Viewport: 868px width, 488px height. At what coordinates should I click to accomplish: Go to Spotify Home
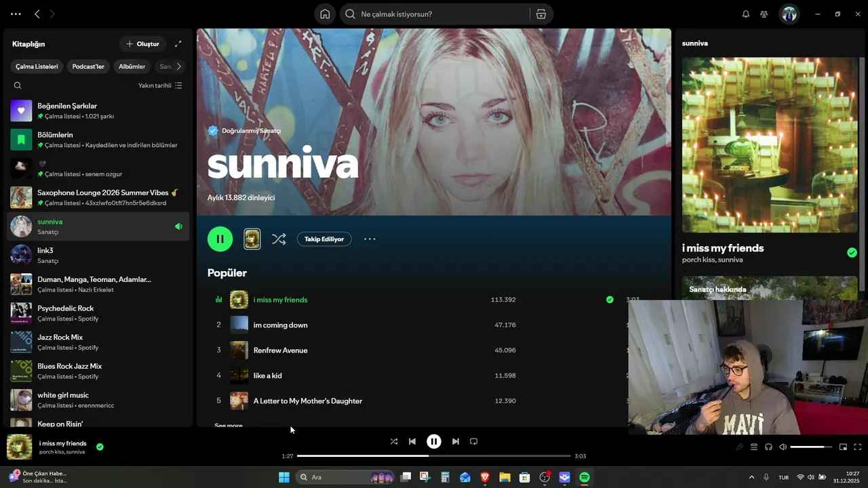tap(325, 14)
